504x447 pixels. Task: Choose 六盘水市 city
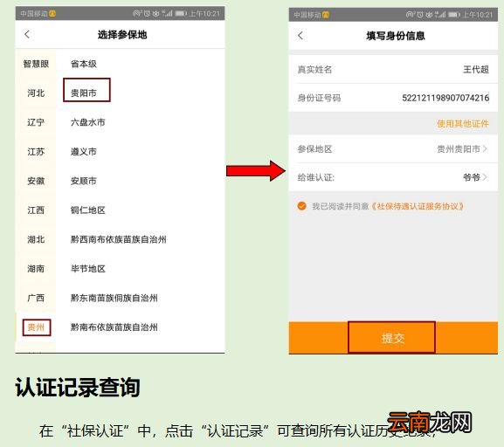[x=87, y=122]
